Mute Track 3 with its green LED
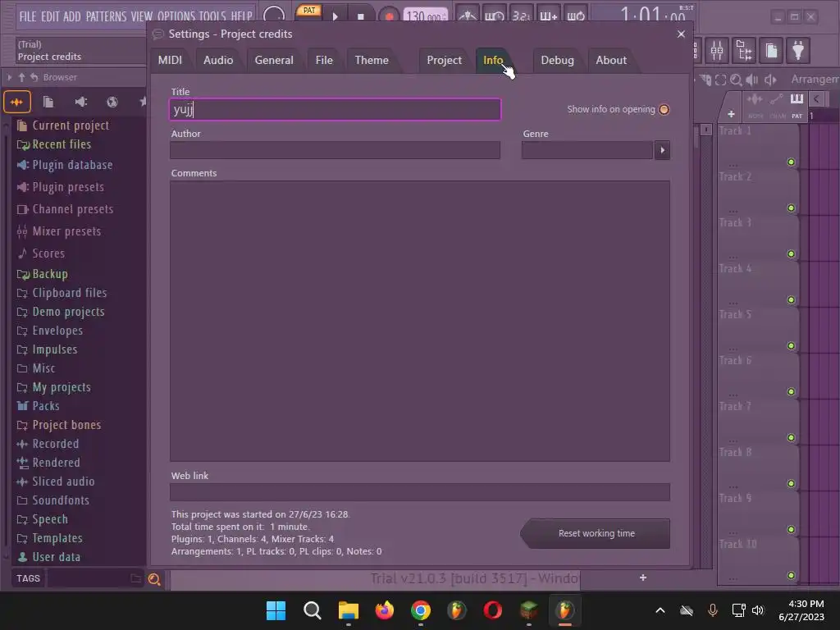The width and height of the screenshot is (840, 630). pyautogui.click(x=791, y=254)
